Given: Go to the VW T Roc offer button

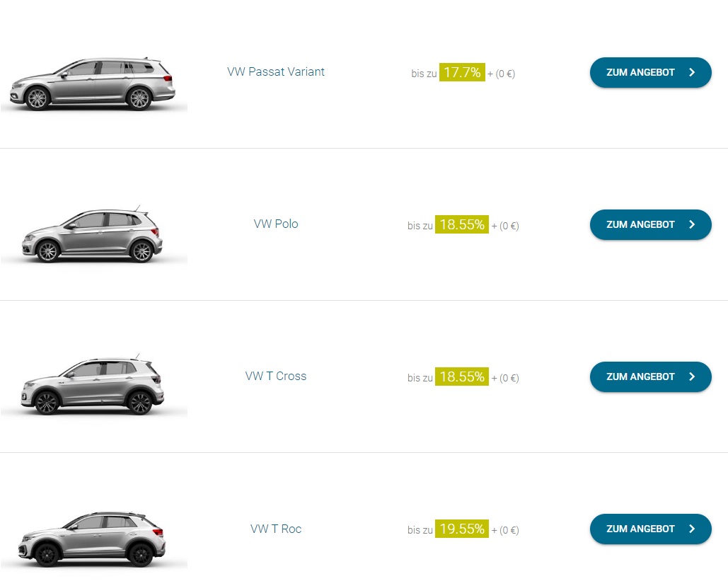Looking at the screenshot, I should [x=650, y=529].
